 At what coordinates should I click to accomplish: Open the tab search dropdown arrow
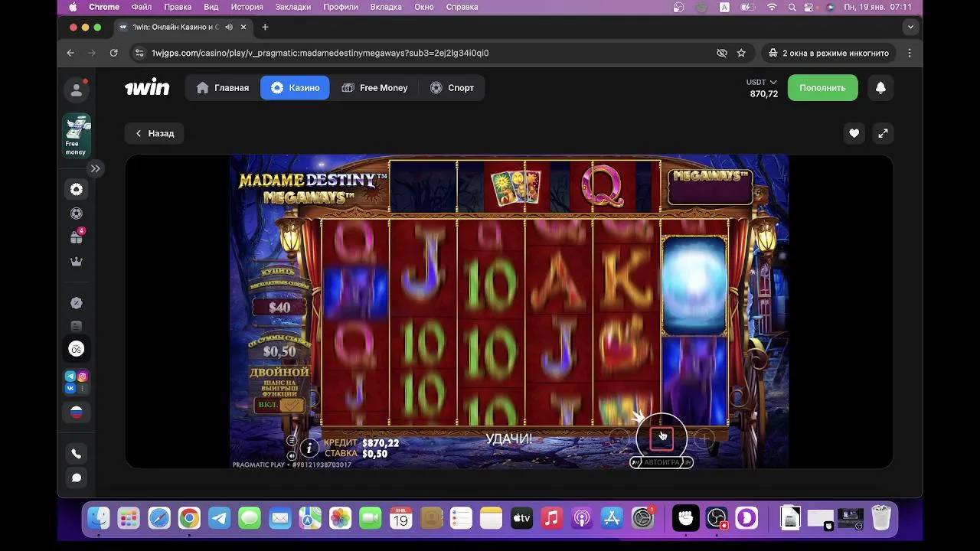point(910,27)
